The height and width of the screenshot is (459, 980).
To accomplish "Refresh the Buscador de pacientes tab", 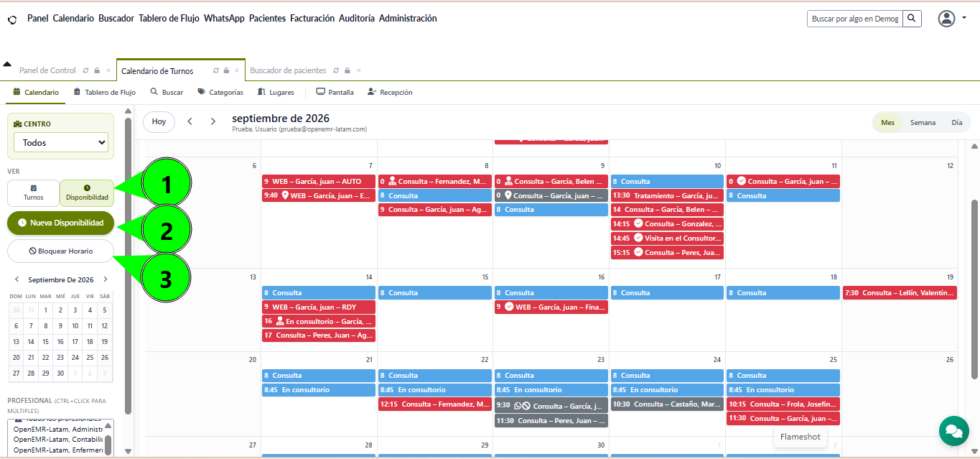I will tap(337, 71).
